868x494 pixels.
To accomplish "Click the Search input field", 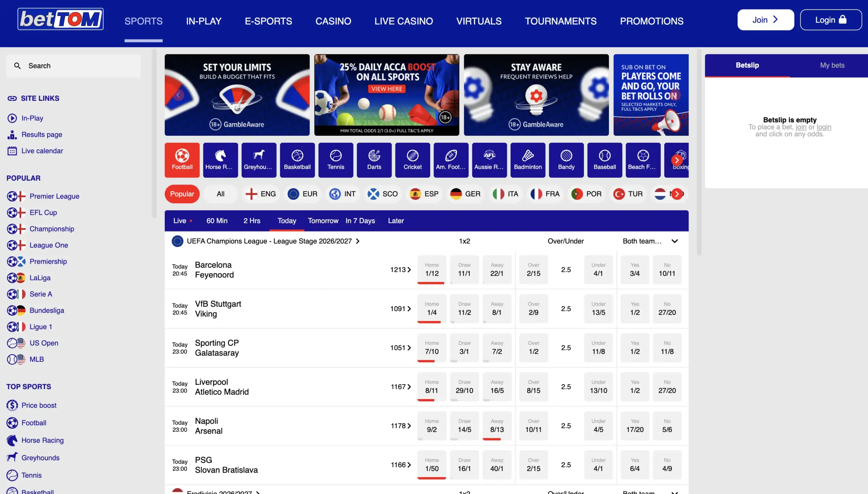I will tap(73, 66).
